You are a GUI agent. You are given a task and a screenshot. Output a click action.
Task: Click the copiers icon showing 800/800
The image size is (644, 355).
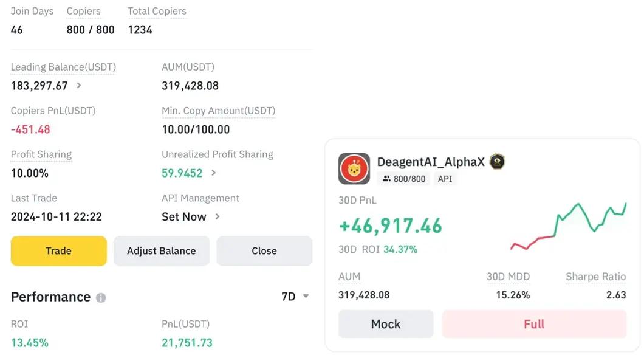pos(386,179)
